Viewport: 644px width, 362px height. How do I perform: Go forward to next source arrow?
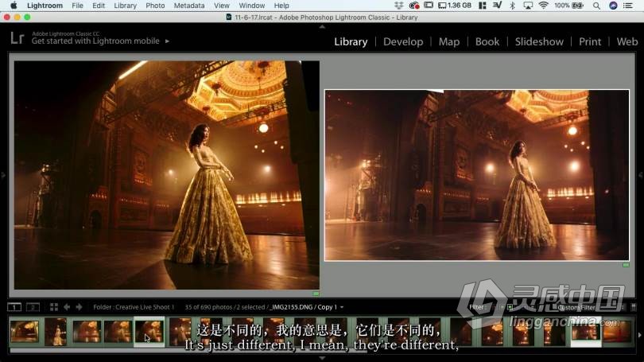point(79,307)
